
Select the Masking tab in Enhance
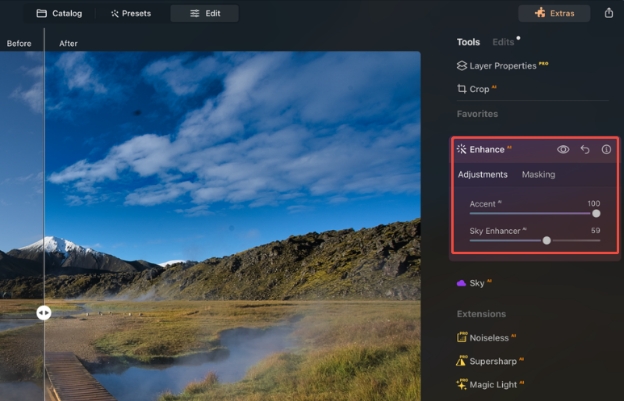[x=538, y=175]
